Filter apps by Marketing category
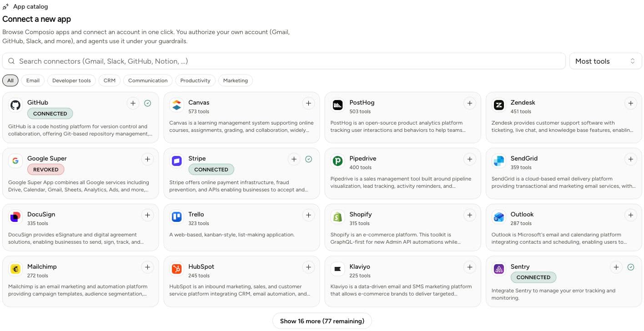 (236, 80)
